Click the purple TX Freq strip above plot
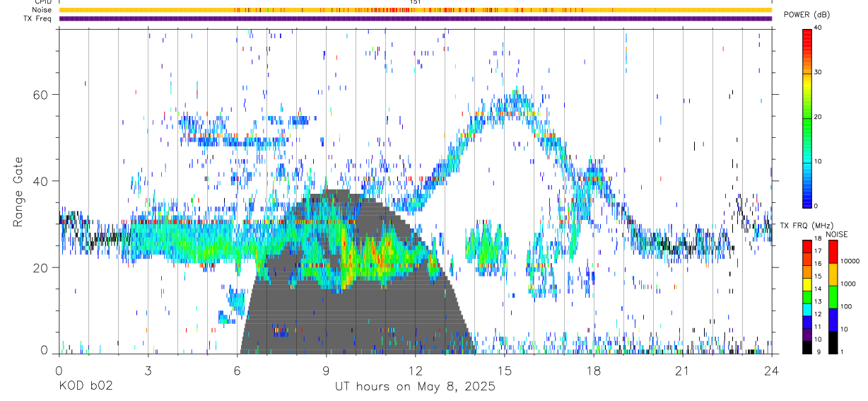This screenshot has width=868, height=401. coord(415,18)
